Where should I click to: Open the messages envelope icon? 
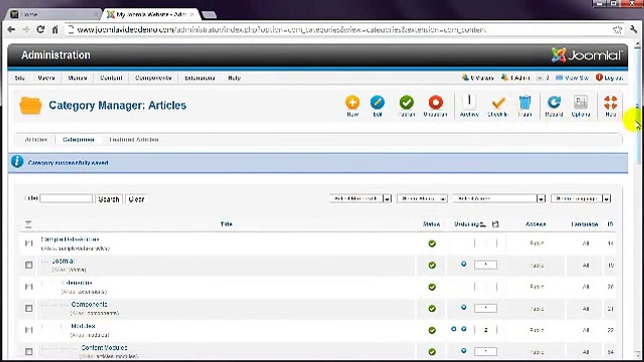coord(540,78)
